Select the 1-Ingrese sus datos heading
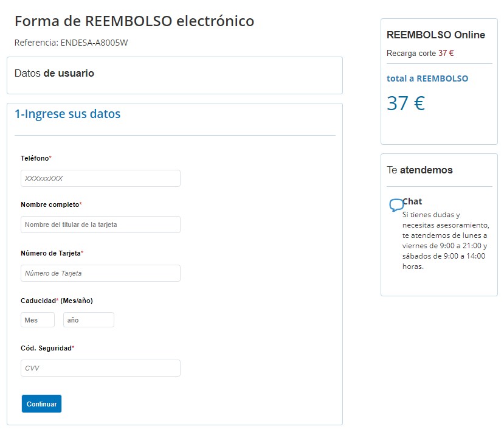504x432 pixels. point(67,114)
